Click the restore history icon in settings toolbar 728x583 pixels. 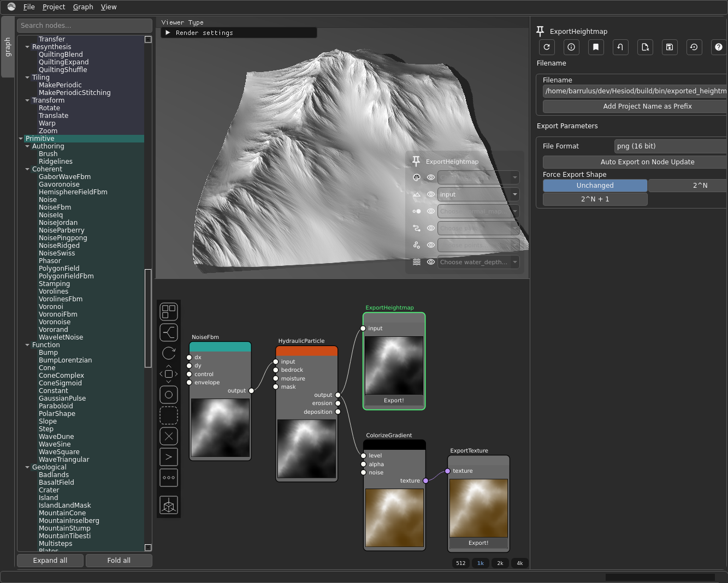[694, 47]
